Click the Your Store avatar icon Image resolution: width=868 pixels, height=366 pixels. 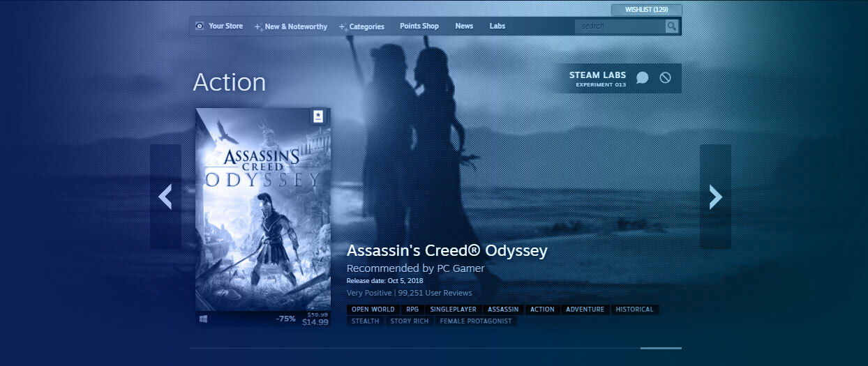coord(200,26)
